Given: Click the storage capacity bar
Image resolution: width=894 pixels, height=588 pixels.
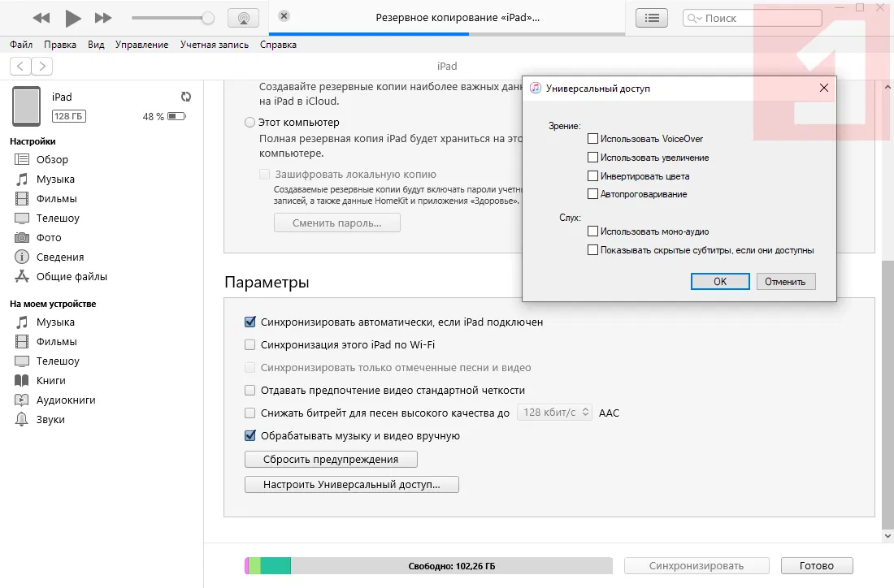Looking at the screenshot, I should [x=428, y=566].
